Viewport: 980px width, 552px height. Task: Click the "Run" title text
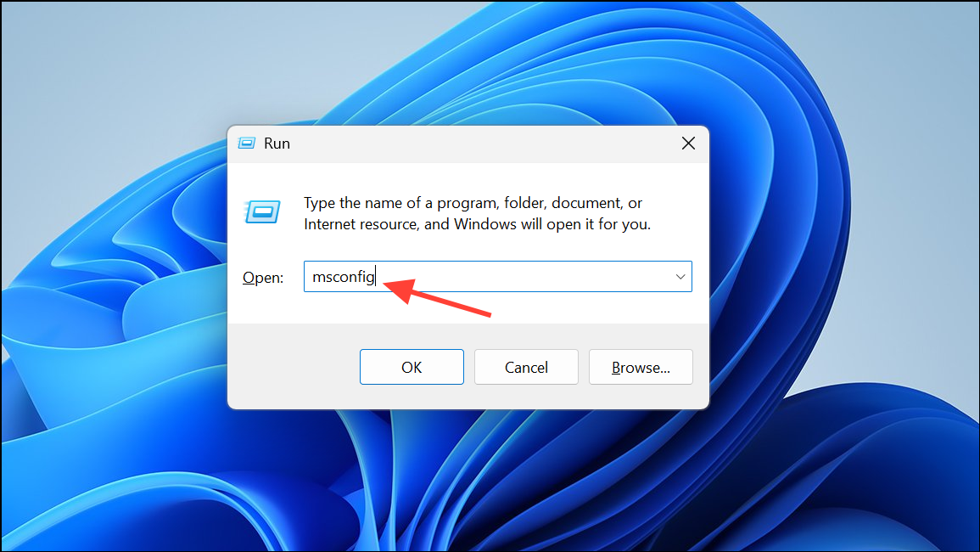pos(277,144)
